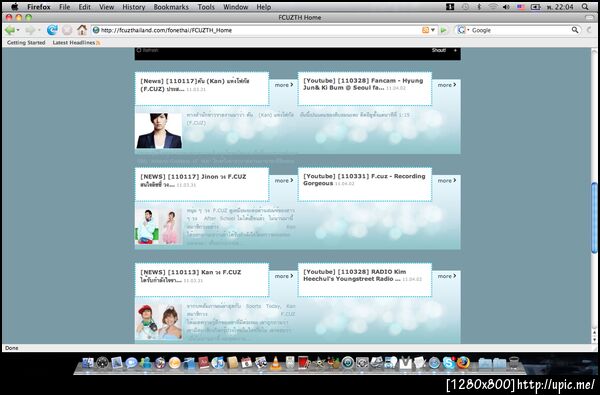Open the Latest Headlines feed bookmark

click(76, 42)
